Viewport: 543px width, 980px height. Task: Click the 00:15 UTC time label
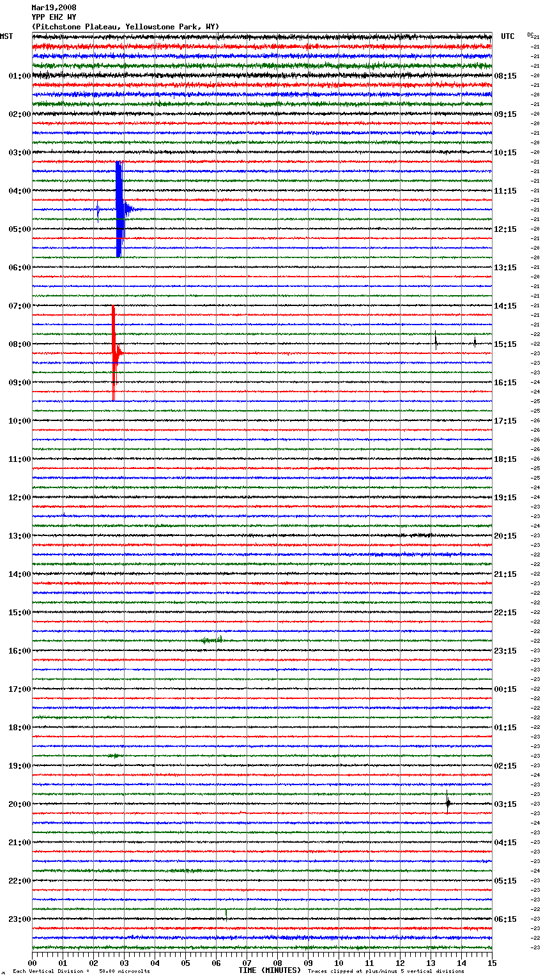pos(505,689)
